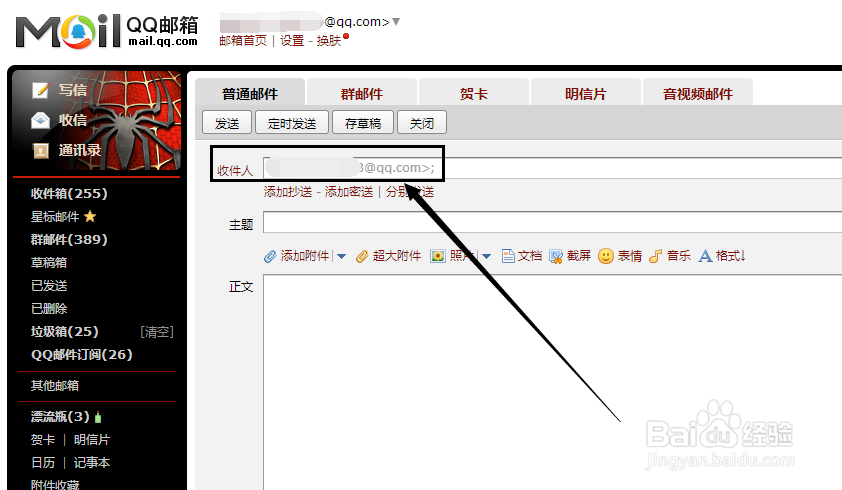Screen dimensions: 842x490
Task: Click the recipient input field
Action: point(553,168)
